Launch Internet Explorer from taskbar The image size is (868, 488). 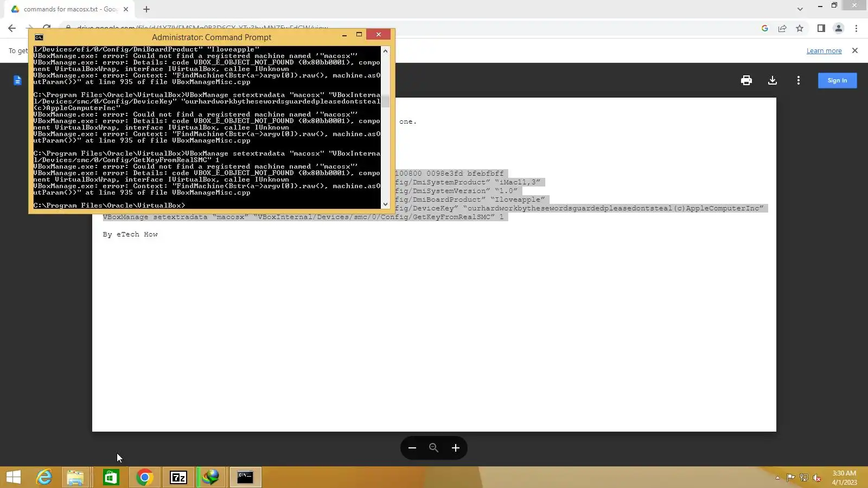44,477
